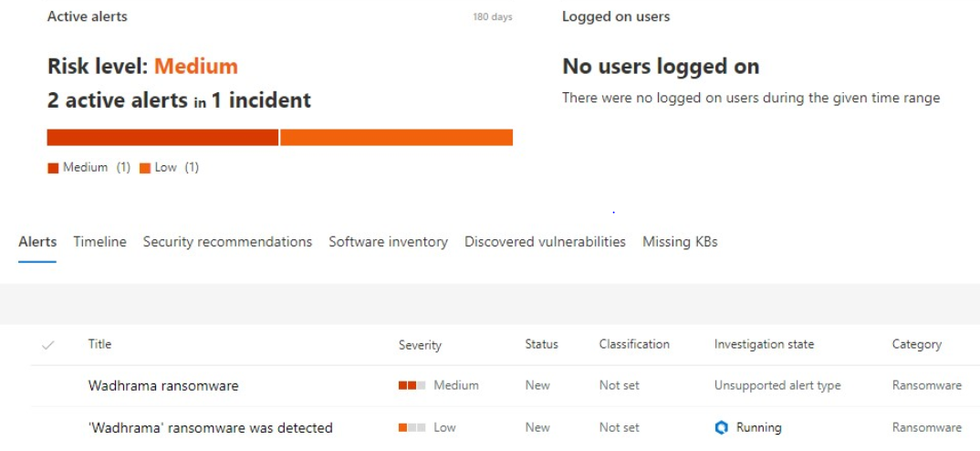Viewport: 980px width, 451px height.
Task: Open the Timeline tab
Action: coord(99,242)
